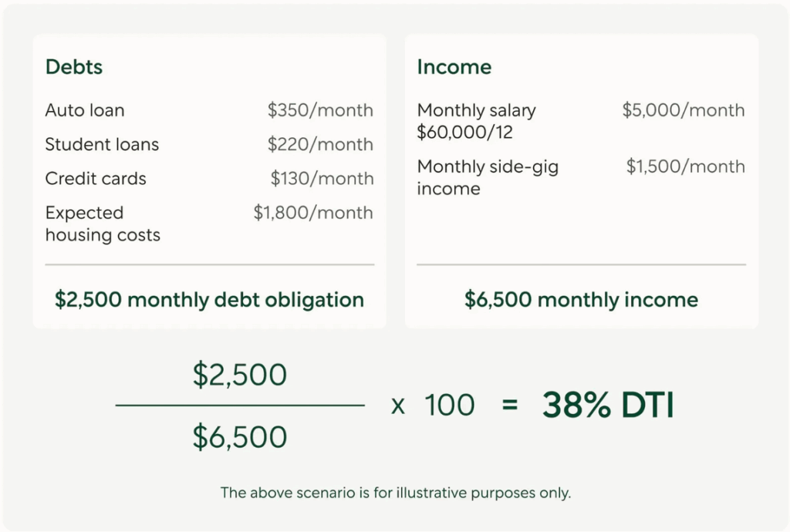Click the 38% DTI result
Image resolution: width=790 pixels, height=532 pixels.
pos(608,406)
